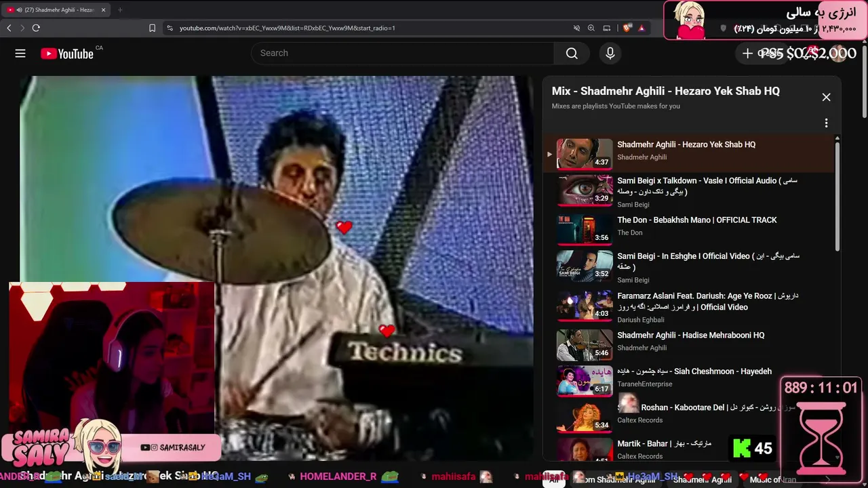Image resolution: width=868 pixels, height=488 pixels.
Task: Go forward with the browser forward arrow
Action: pos(22,28)
